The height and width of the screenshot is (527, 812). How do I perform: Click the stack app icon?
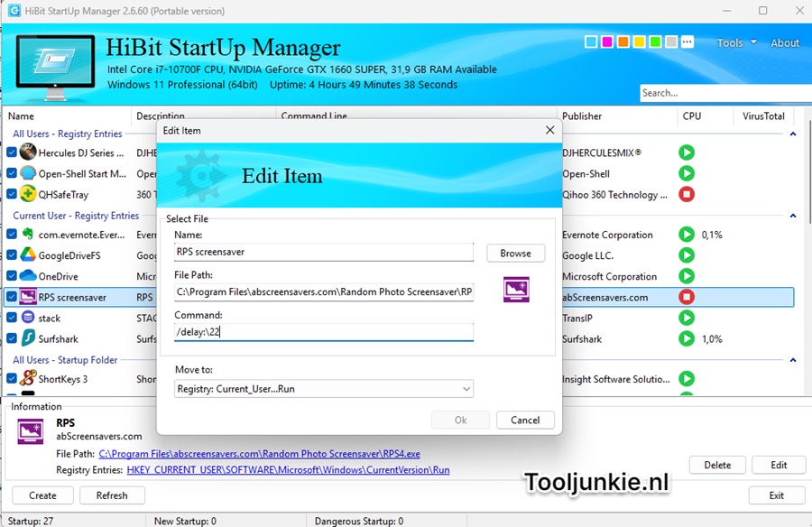28,318
